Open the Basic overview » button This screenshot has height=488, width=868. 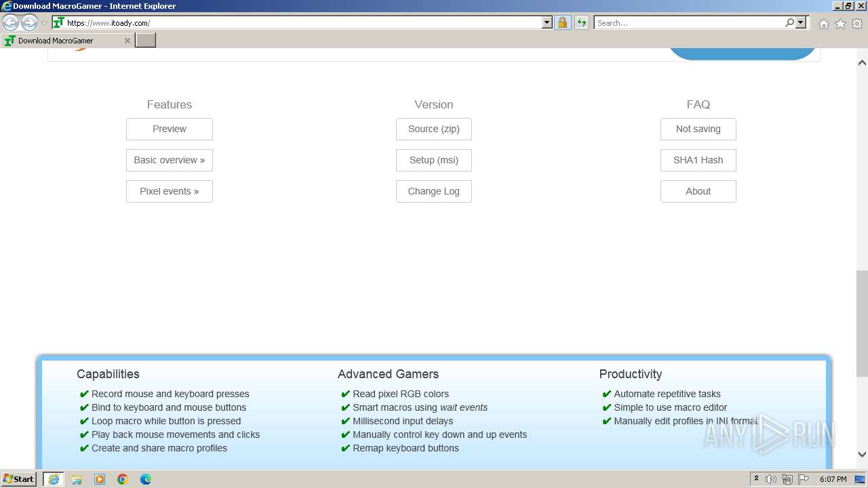coord(170,160)
